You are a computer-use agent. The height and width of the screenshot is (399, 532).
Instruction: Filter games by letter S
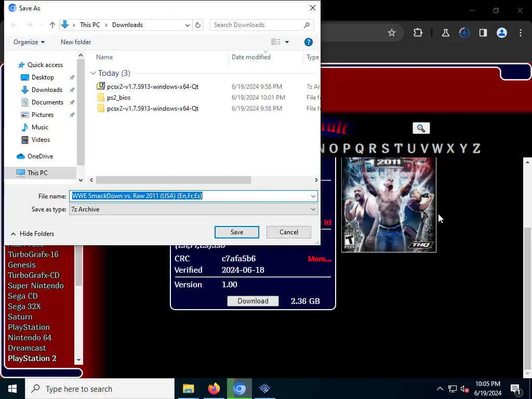click(x=385, y=148)
